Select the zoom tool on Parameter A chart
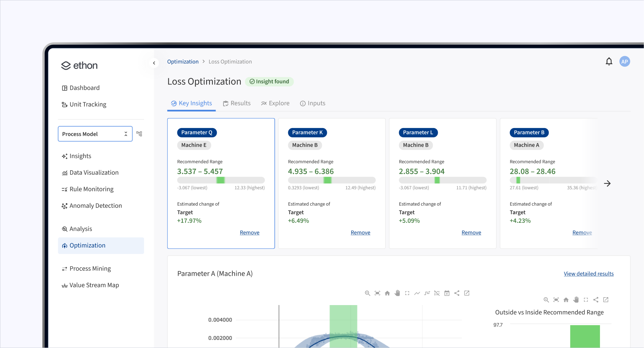The image size is (644, 348). (367, 293)
